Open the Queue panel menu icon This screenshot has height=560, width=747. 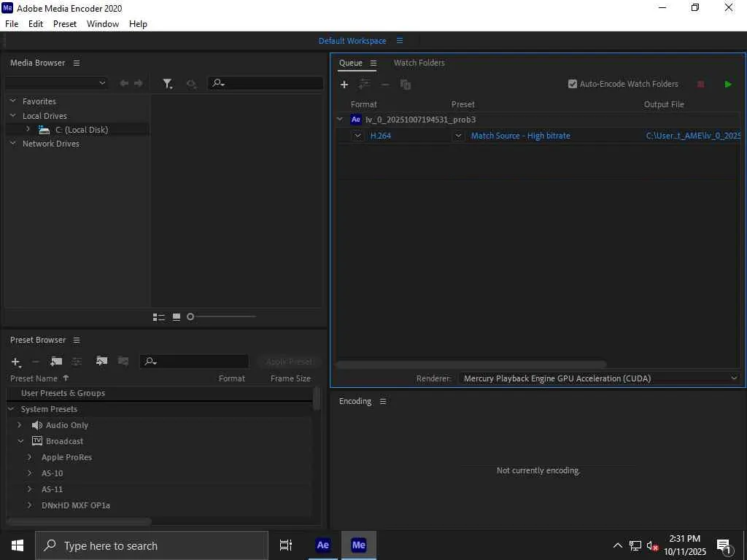click(373, 63)
